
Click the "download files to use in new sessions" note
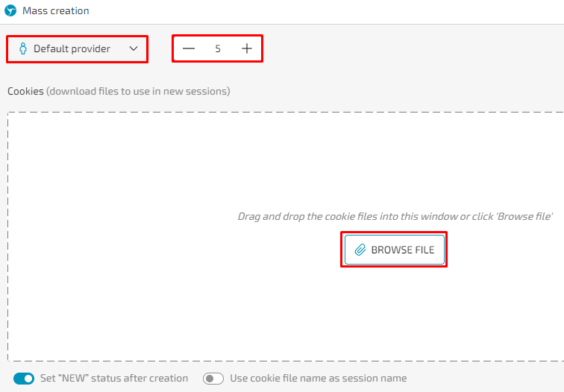[x=138, y=91]
